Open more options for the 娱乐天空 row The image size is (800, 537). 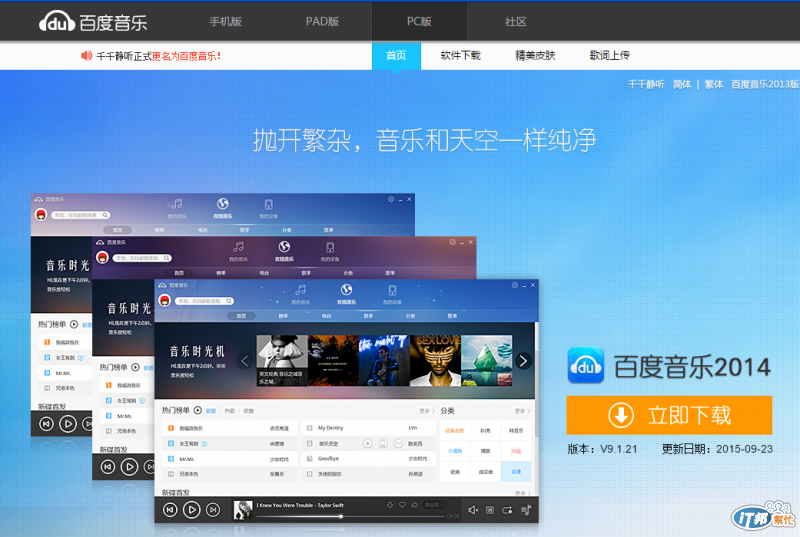[x=398, y=444]
